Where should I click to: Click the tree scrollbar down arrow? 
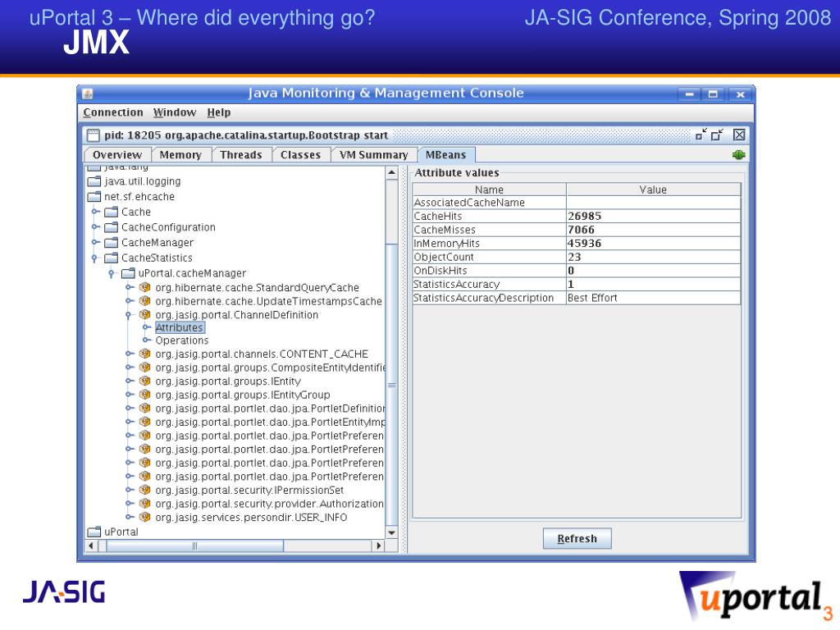point(391,532)
